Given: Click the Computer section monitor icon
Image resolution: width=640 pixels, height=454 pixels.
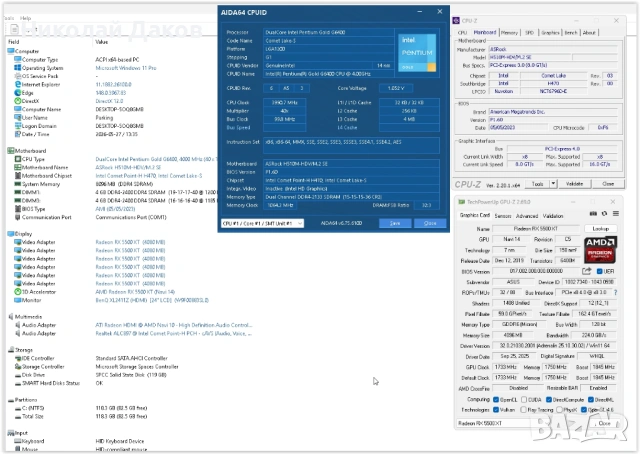Looking at the screenshot, I should click(x=11, y=51).
